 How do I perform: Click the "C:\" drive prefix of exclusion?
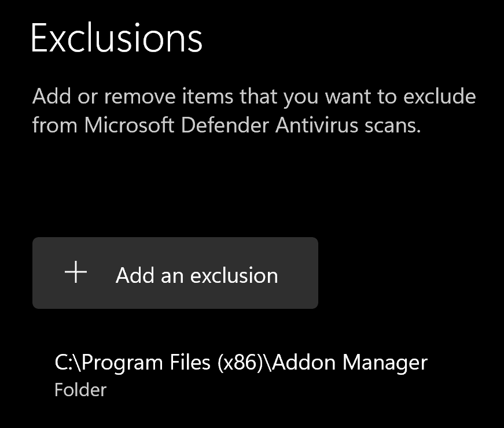(66, 363)
